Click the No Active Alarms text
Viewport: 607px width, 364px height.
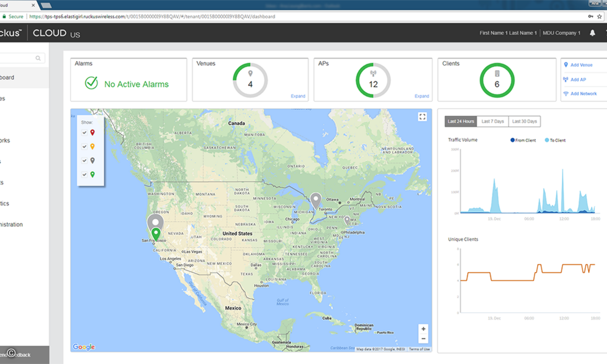[x=137, y=84]
